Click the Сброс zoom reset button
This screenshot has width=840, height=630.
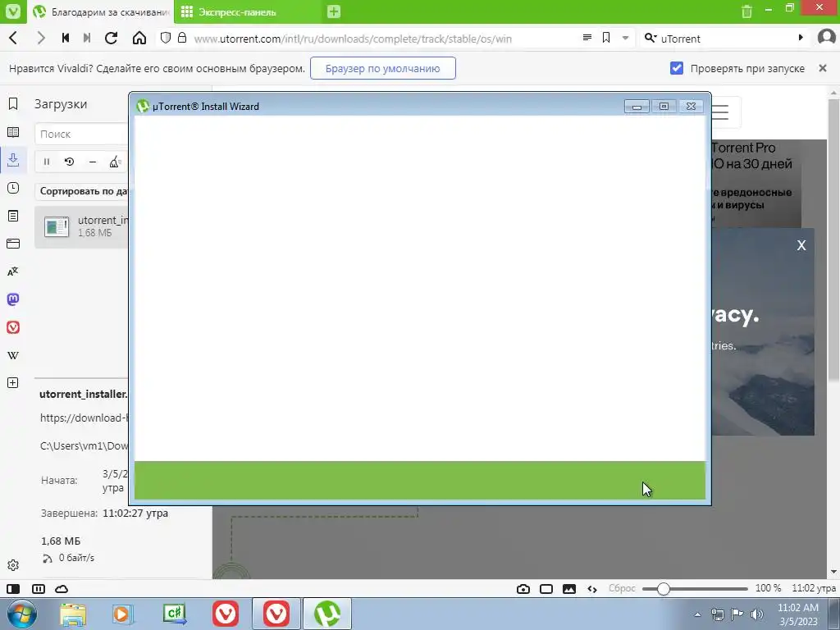pos(622,588)
